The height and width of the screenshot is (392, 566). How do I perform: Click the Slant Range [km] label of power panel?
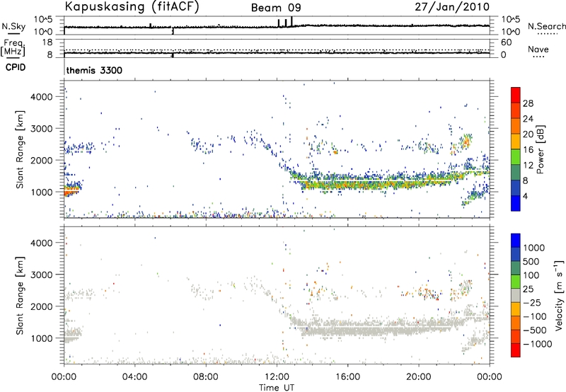20,149
